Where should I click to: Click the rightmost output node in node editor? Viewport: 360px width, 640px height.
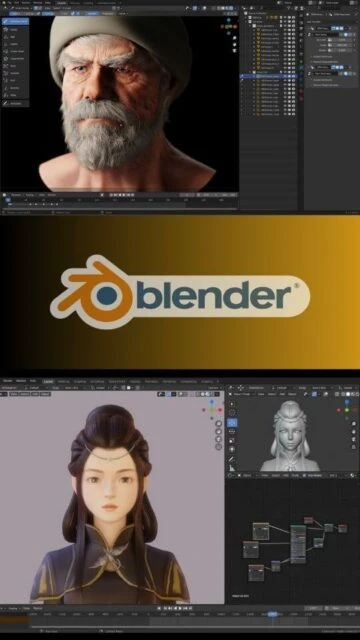(x=342, y=528)
